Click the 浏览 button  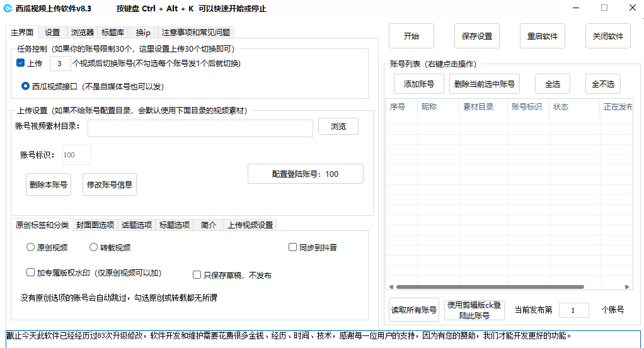pyautogui.click(x=338, y=126)
